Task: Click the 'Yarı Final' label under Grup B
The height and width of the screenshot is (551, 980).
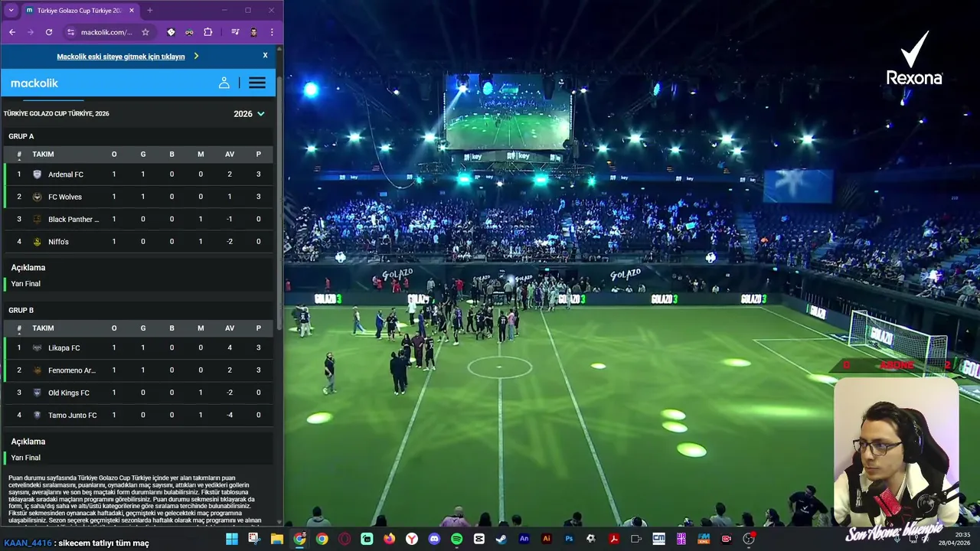Action: tap(26, 458)
